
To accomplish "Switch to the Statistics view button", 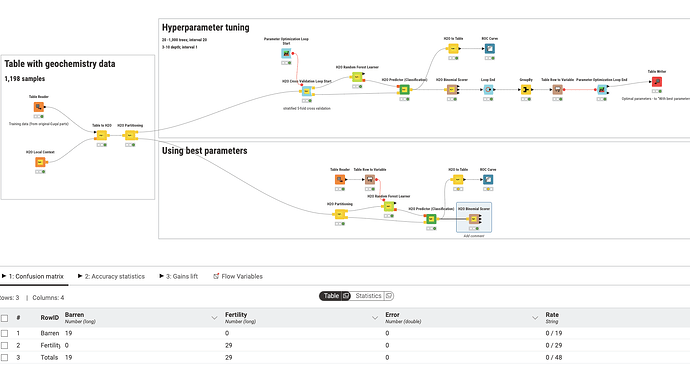I will pyautogui.click(x=373, y=296).
